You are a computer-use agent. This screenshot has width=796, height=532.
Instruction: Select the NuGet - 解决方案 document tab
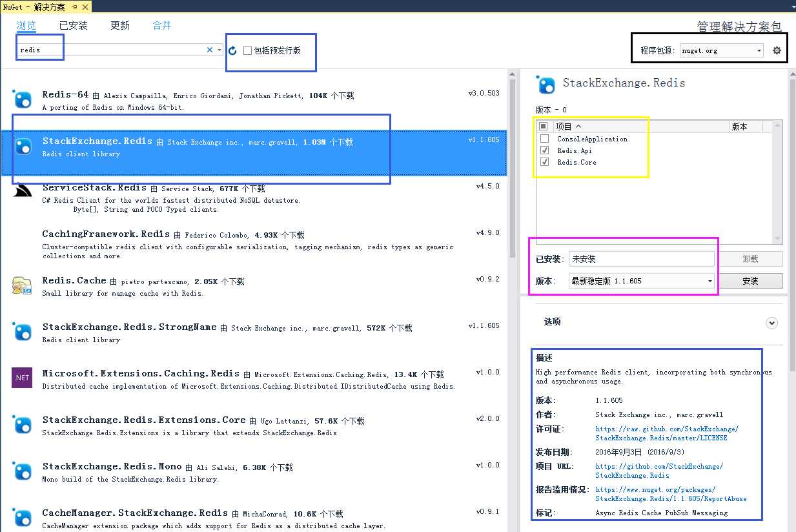pos(46,7)
